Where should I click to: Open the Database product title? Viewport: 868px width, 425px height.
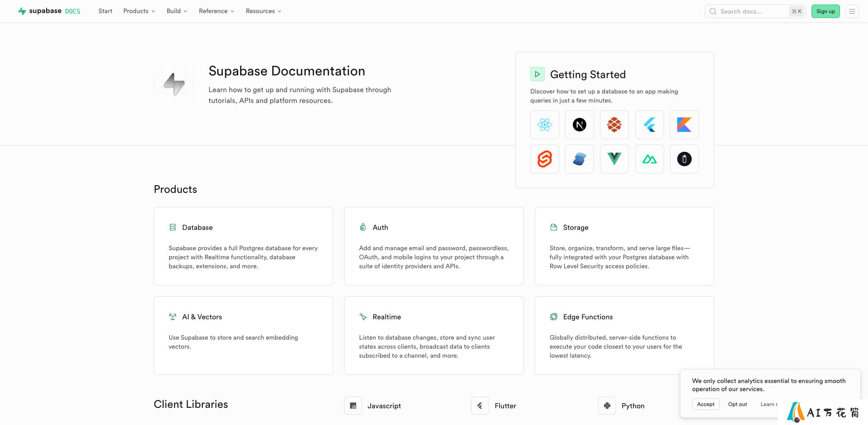(197, 227)
